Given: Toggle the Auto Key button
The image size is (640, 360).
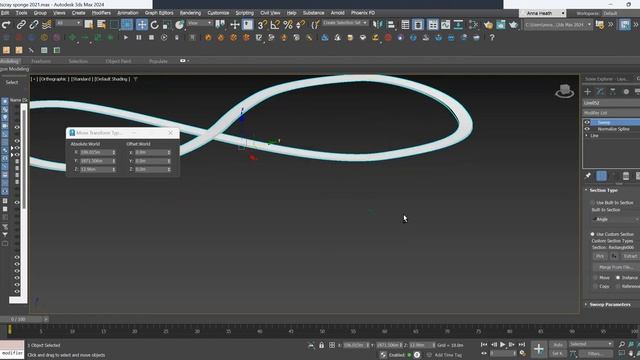Looking at the screenshot, I should click(558, 345).
